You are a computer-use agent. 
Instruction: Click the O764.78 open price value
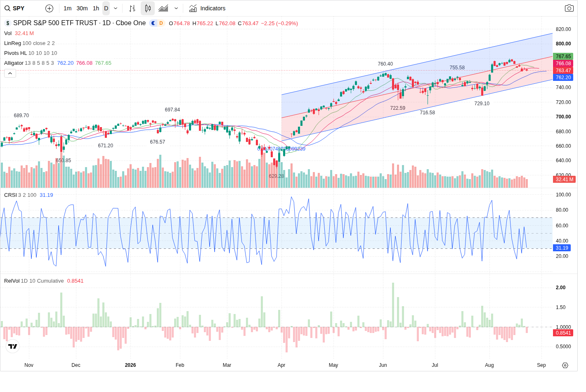pos(180,24)
